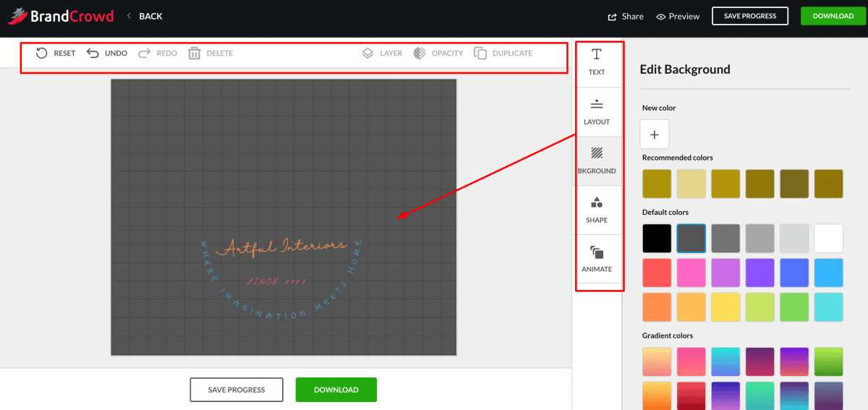The width and height of the screenshot is (868, 410).
Task: Click the Reset icon in the toolbar
Action: tap(42, 53)
